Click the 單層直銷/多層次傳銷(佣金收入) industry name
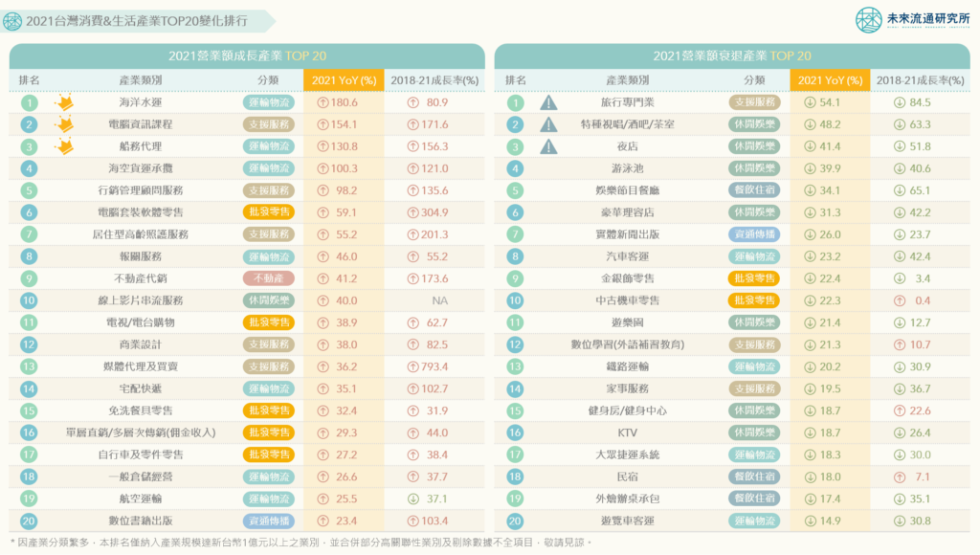The width and height of the screenshot is (980, 555). [x=141, y=433]
